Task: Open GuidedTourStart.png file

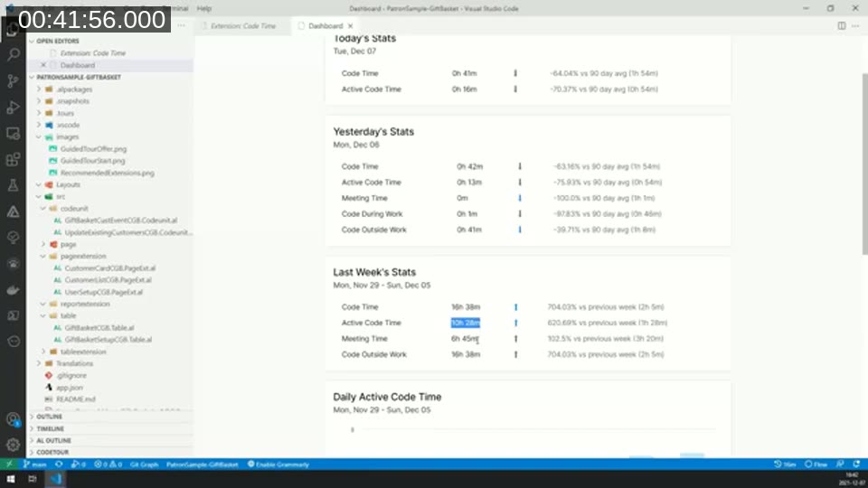Action: (x=92, y=161)
